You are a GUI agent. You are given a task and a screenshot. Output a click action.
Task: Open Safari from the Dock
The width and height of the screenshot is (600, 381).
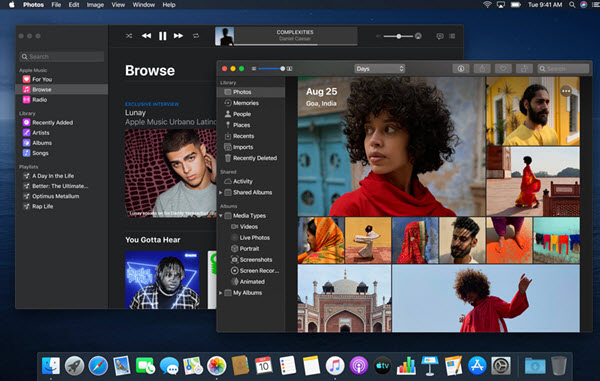[98, 366]
